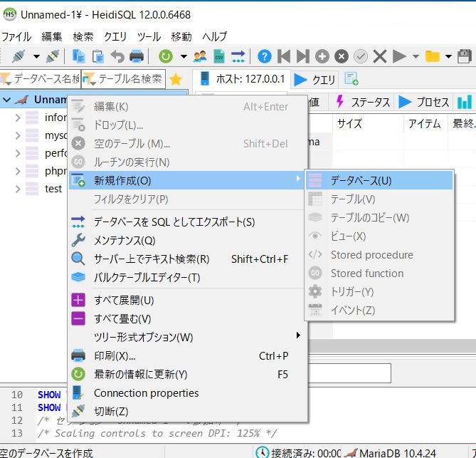Image resolution: width=476 pixels, height=458 pixels.
Task: Choose Connection properties menu entry
Action: tap(186, 393)
